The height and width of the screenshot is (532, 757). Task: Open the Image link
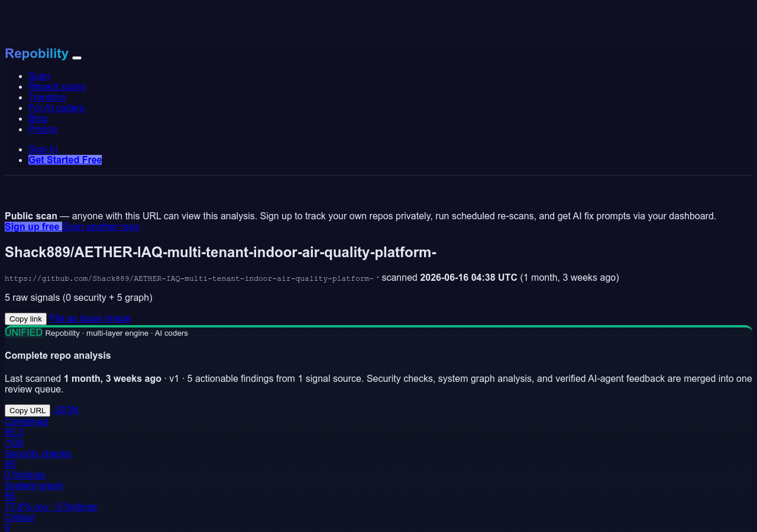[x=118, y=318]
